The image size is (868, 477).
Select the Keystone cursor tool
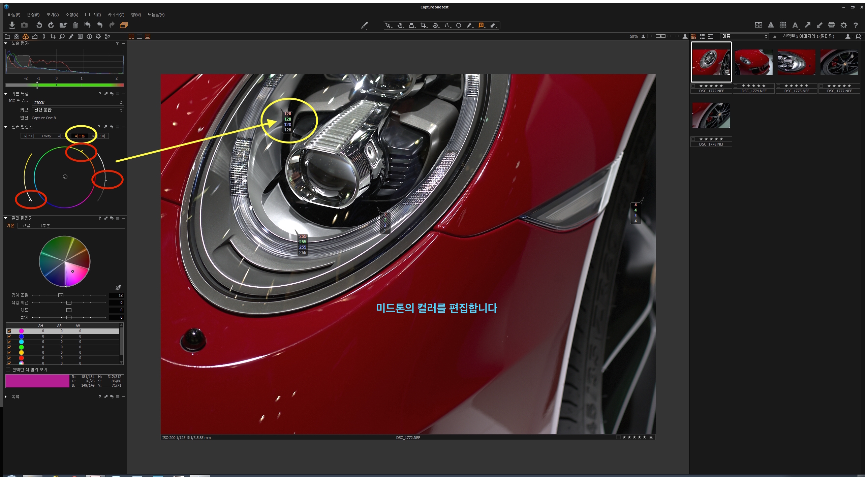coord(447,25)
